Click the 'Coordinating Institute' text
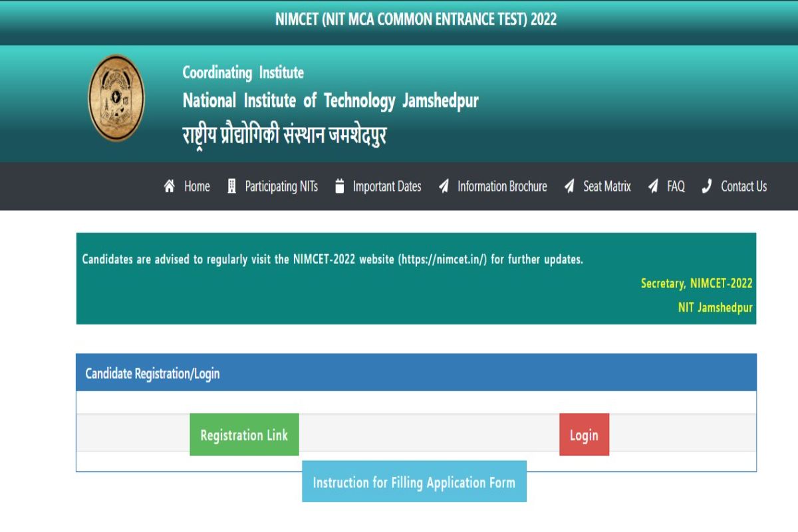The height and width of the screenshot is (532, 798). pyautogui.click(x=243, y=72)
